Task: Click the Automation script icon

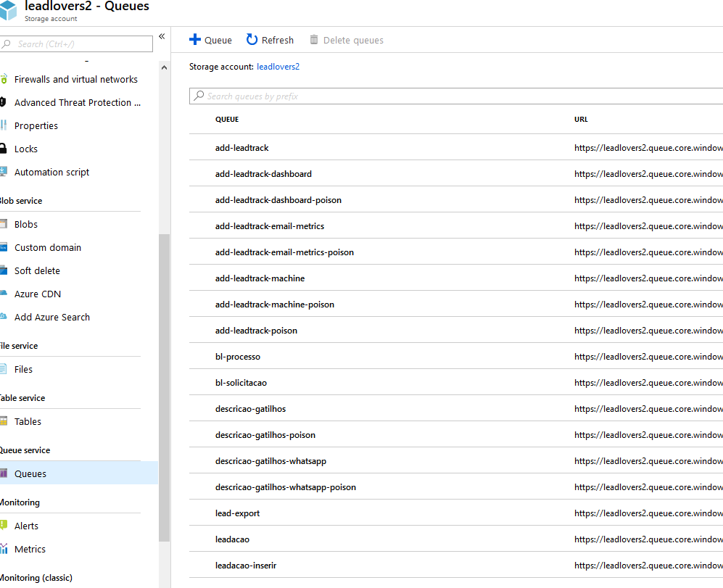Action: 3,172
